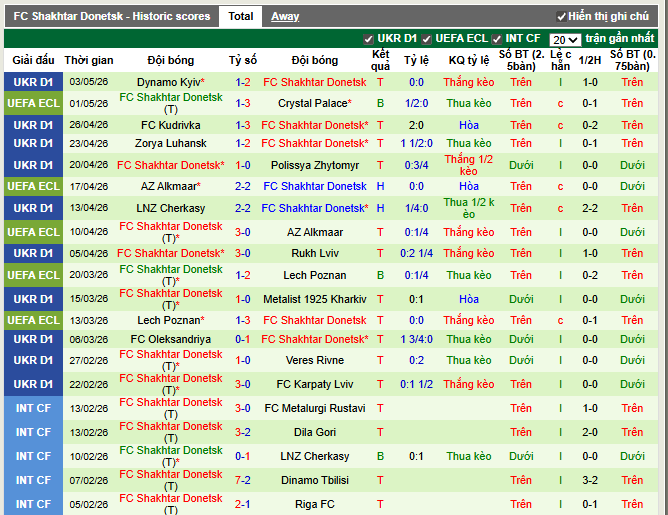Screen dimensions: 668x515
Task: Open the Away tab
Action: coord(285,16)
